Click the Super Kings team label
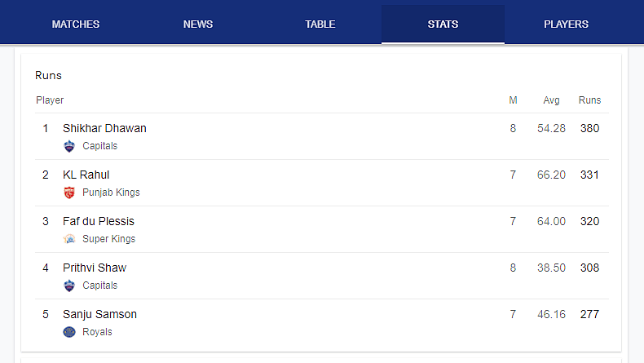 point(109,239)
